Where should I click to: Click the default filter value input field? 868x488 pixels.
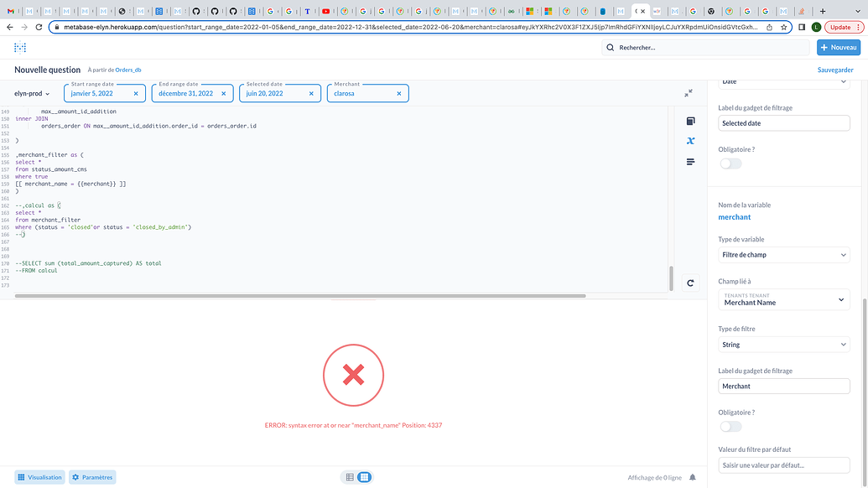783,465
